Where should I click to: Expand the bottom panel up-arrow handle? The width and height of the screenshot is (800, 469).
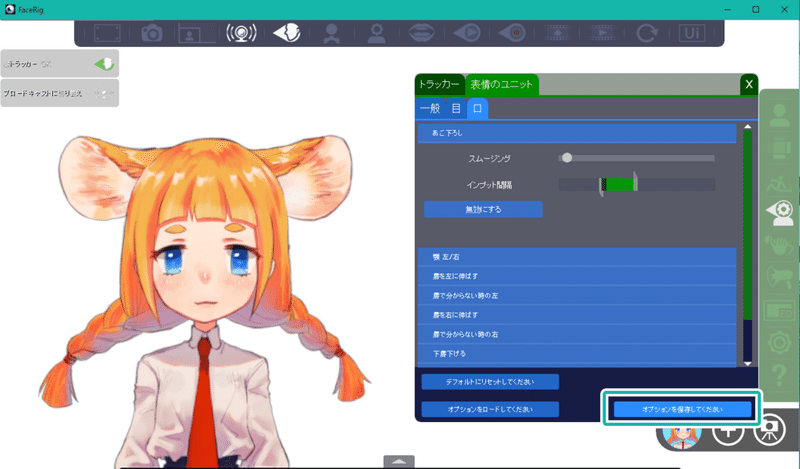coord(399,461)
